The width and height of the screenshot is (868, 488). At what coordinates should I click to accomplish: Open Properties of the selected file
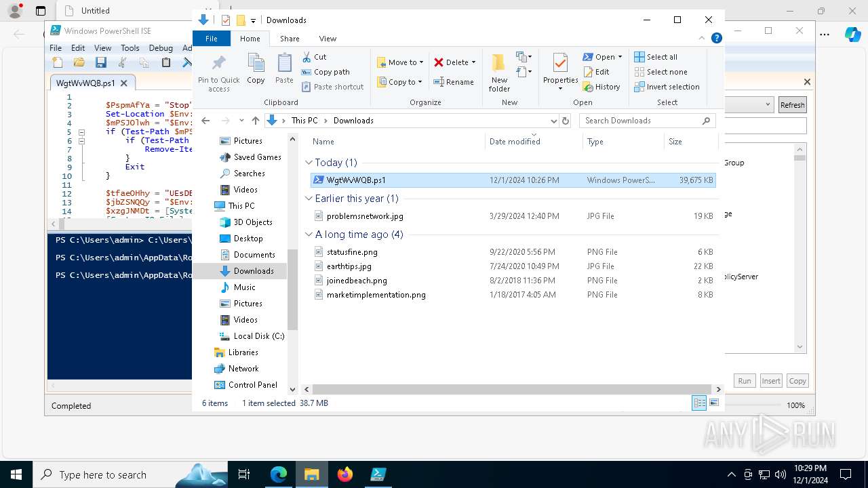tap(560, 71)
